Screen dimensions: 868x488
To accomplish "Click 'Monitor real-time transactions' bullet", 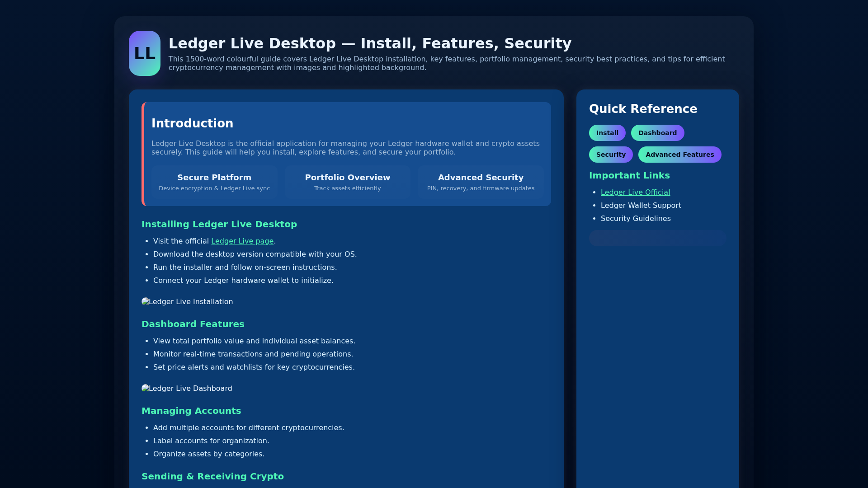I will pyautogui.click(x=253, y=354).
